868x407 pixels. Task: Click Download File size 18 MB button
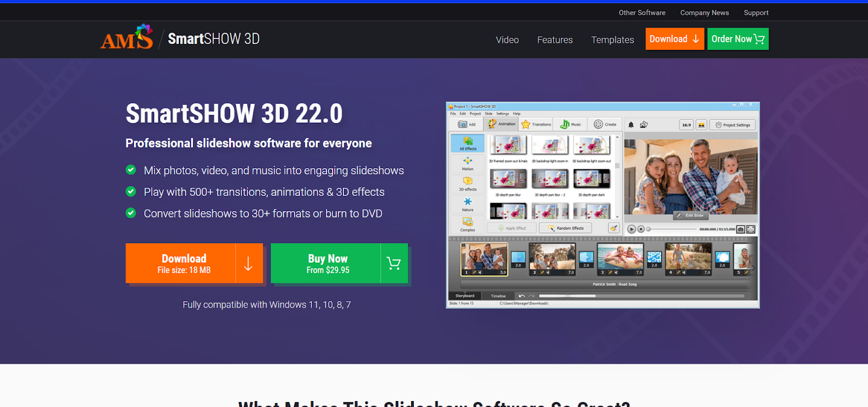pos(194,263)
